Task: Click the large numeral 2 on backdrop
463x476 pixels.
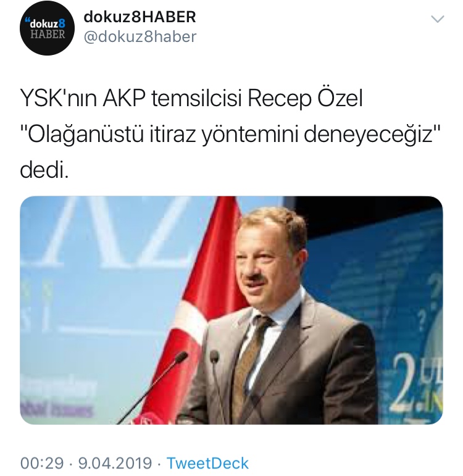Action: click(x=407, y=385)
